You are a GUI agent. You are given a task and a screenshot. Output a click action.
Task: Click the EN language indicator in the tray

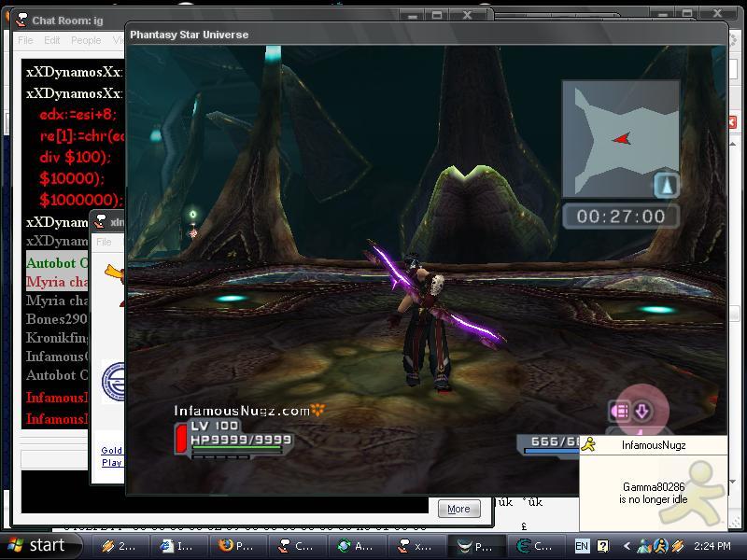point(582,546)
